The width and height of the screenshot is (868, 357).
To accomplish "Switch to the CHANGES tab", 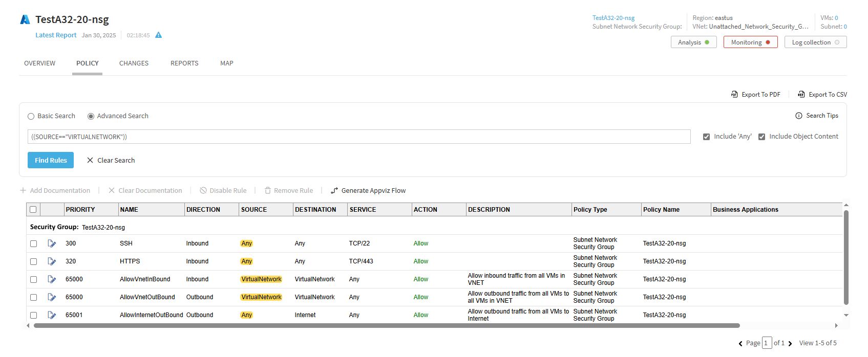I will [134, 63].
